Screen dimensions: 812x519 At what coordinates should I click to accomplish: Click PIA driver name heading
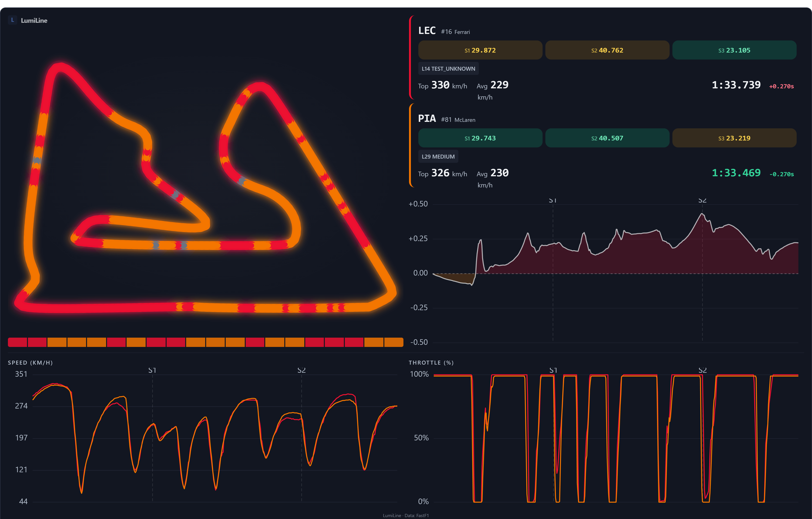click(427, 119)
